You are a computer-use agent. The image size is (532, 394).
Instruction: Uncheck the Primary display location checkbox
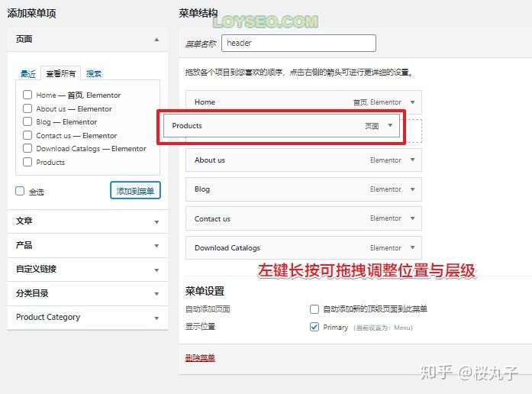pyautogui.click(x=314, y=327)
